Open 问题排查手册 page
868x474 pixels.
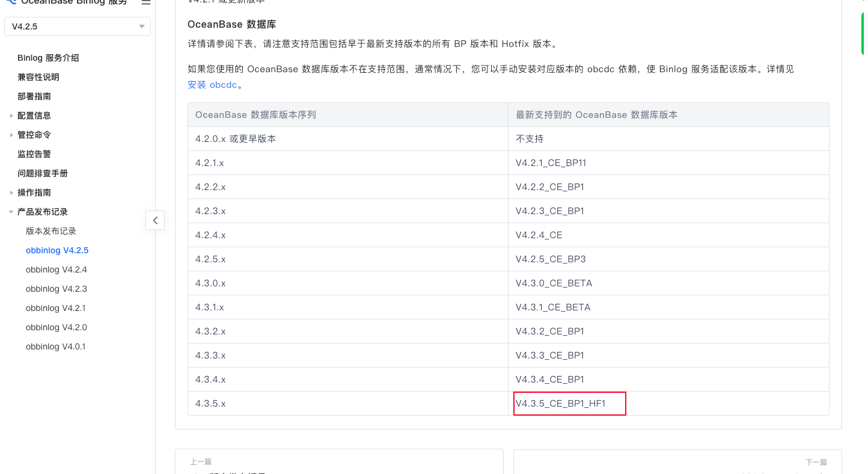(x=43, y=173)
